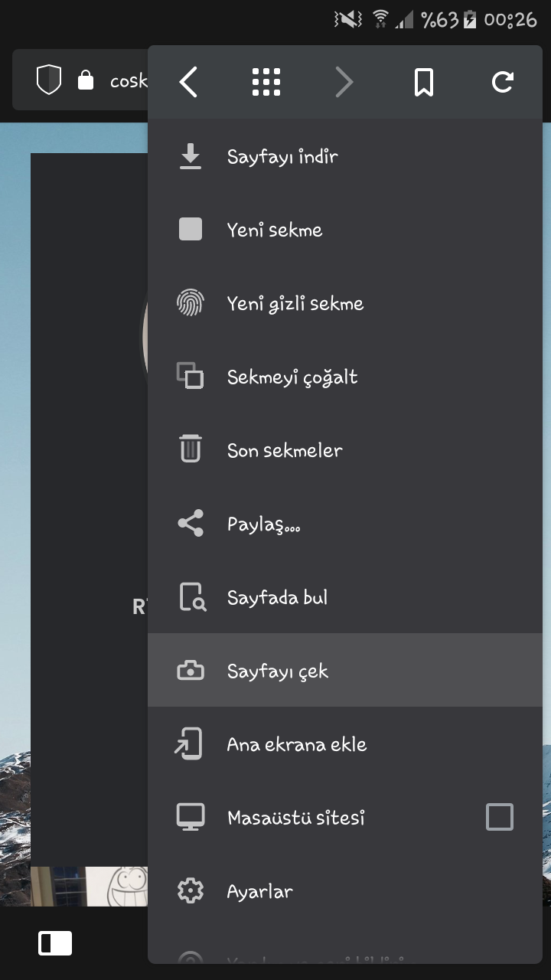
Task: Choose Ana ekrana ekle
Action: tap(345, 745)
